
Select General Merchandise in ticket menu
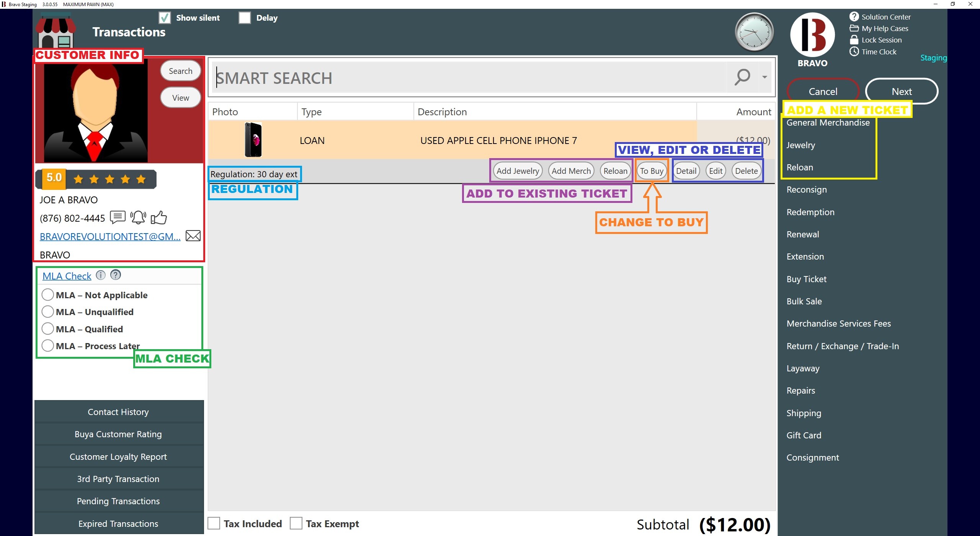(x=828, y=123)
